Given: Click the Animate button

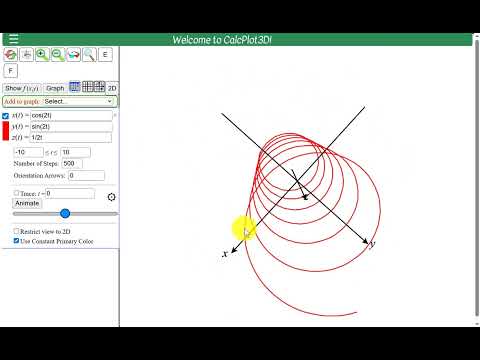Looking at the screenshot, I should (x=27, y=203).
